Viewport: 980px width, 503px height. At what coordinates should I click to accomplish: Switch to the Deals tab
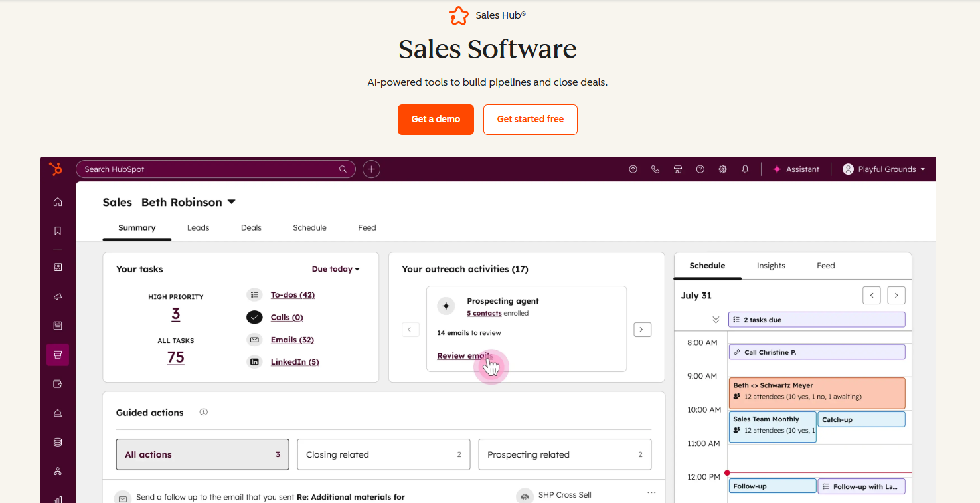coord(251,227)
